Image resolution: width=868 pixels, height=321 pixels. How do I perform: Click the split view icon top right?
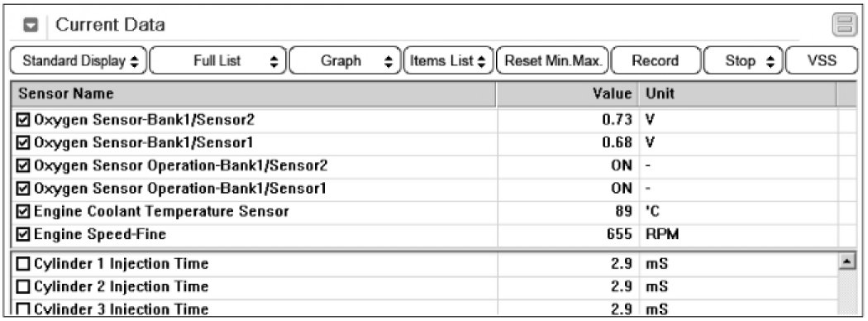point(844,26)
